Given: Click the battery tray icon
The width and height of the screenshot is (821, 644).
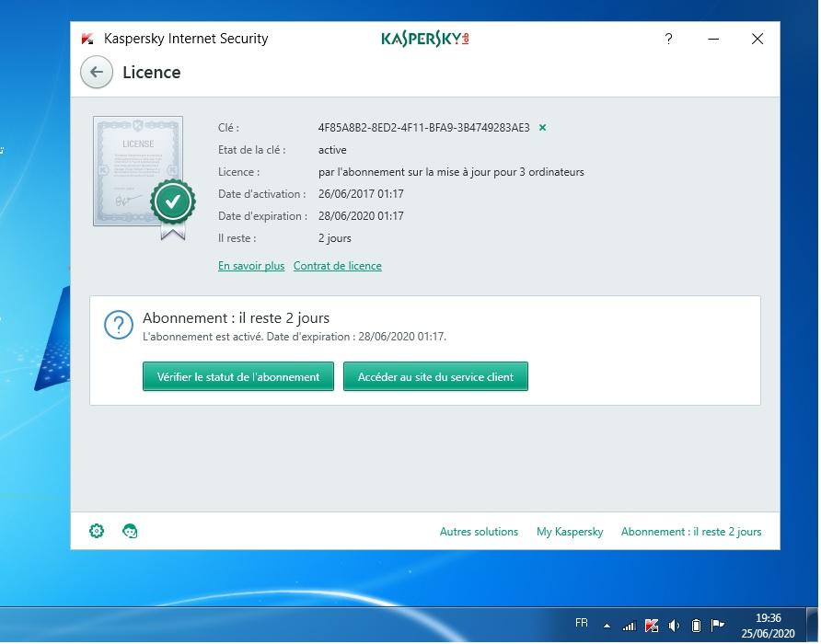Looking at the screenshot, I should coord(696,626).
